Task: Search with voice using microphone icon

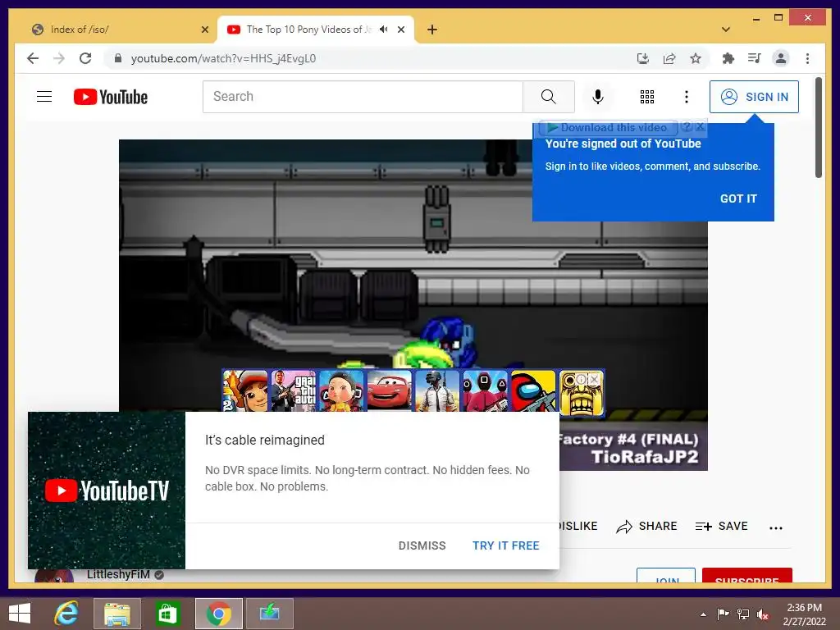Action: (598, 97)
